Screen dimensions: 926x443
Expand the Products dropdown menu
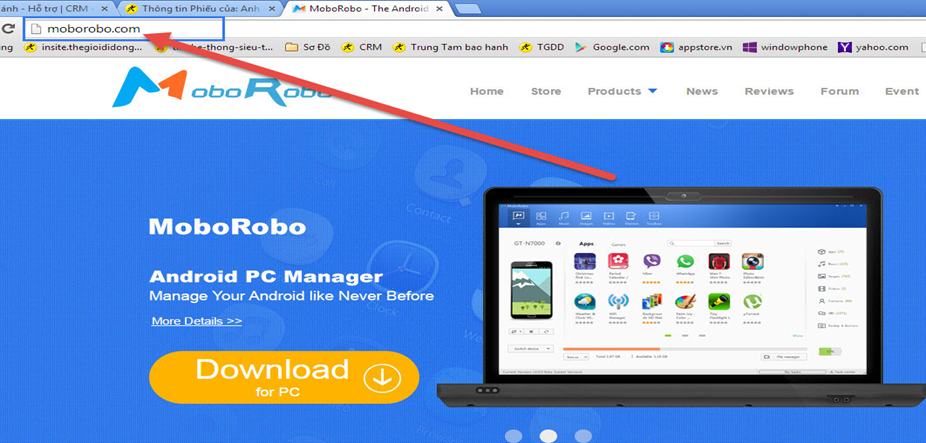coord(622,92)
